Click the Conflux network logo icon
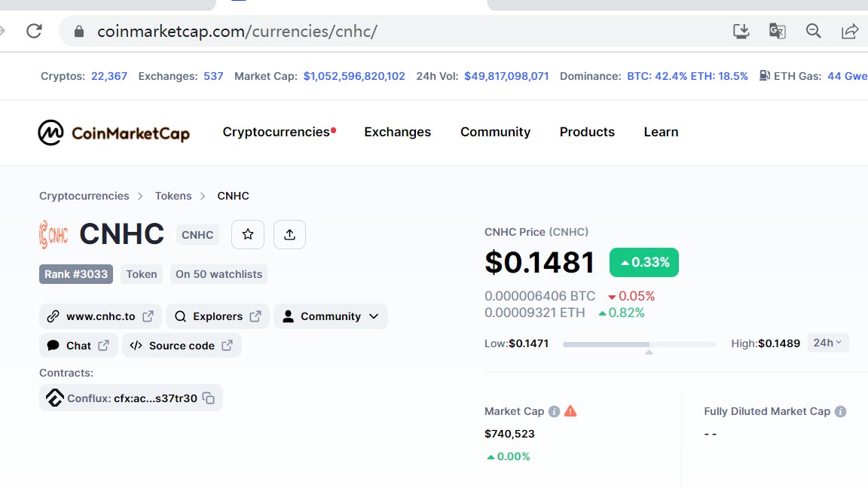This screenshot has width=868, height=488. 54,398
